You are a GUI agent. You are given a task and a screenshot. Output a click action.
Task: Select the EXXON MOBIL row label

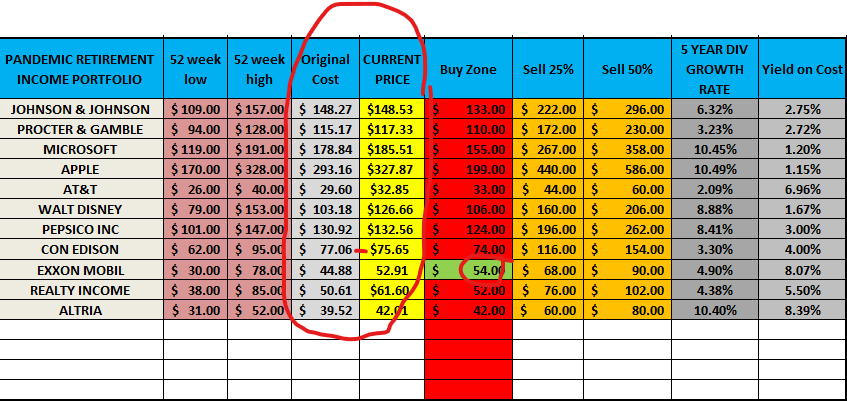click(x=80, y=270)
